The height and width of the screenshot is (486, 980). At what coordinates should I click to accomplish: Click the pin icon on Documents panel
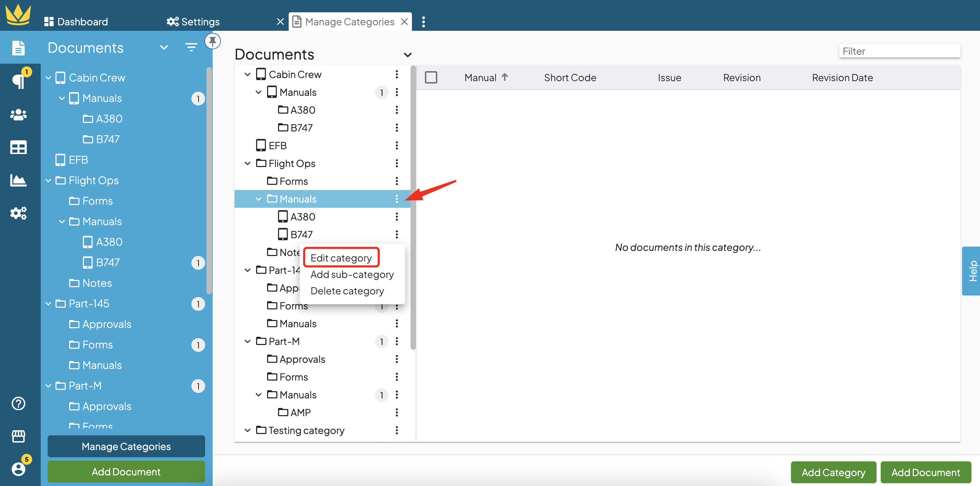[x=213, y=41]
